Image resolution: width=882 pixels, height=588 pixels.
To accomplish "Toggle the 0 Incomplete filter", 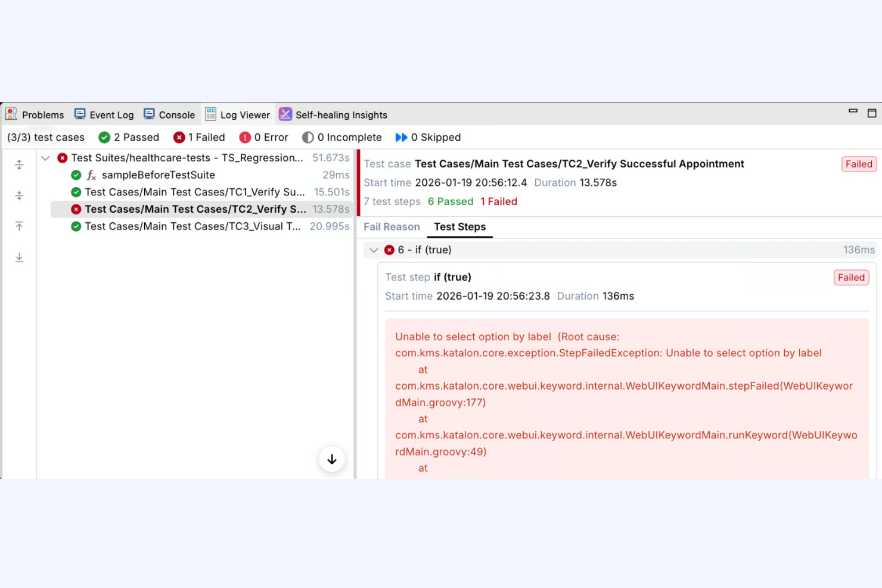I will coord(341,138).
